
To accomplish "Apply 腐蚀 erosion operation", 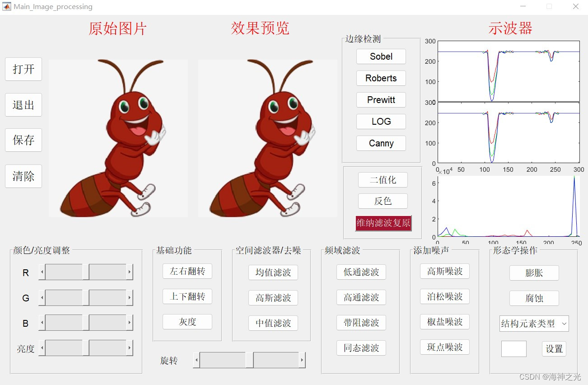I will pyautogui.click(x=534, y=298).
